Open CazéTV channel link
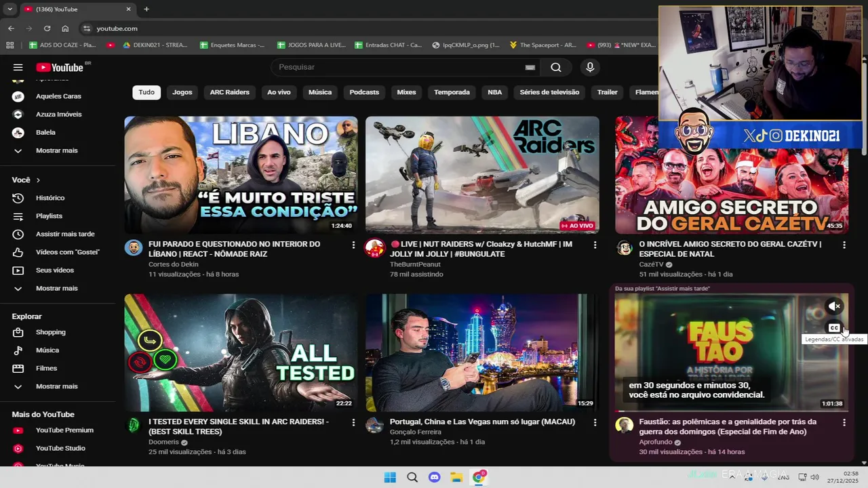Image resolution: width=868 pixels, height=488 pixels. pos(652,264)
